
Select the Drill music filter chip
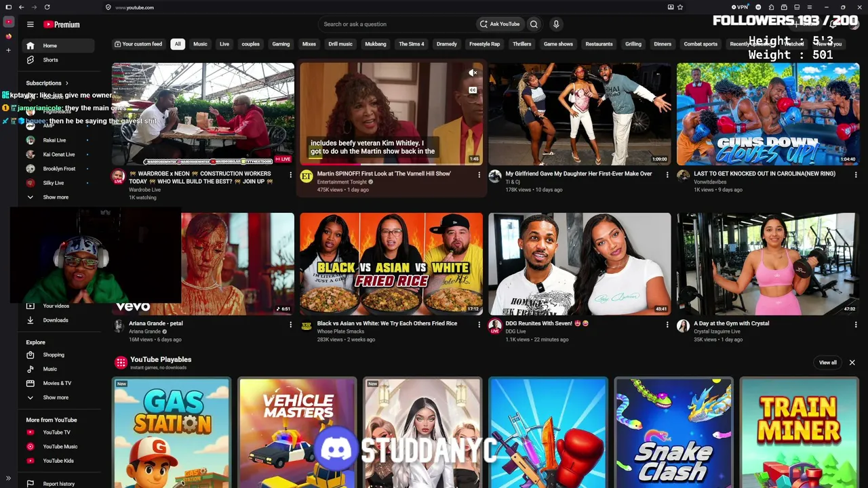[x=340, y=44]
